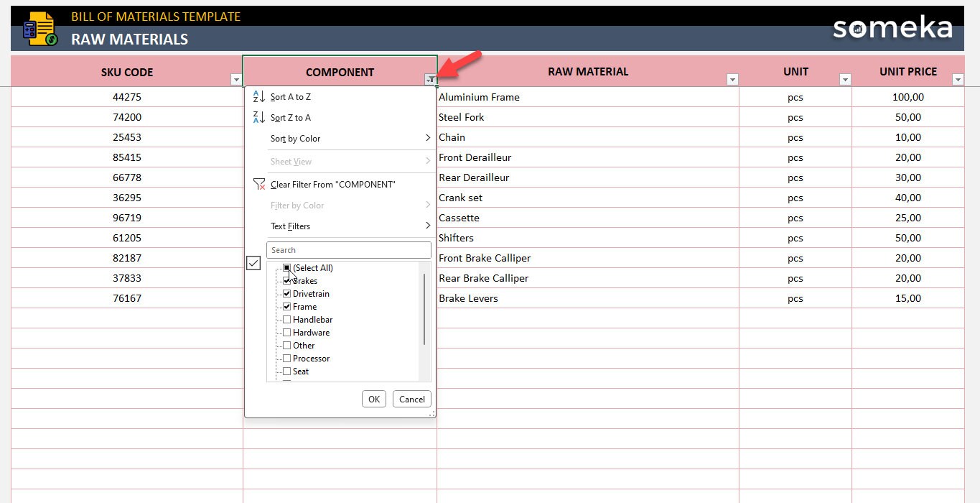This screenshot has height=503, width=980.
Task: Uncheck the Drivetrain checkbox
Action: (x=287, y=294)
